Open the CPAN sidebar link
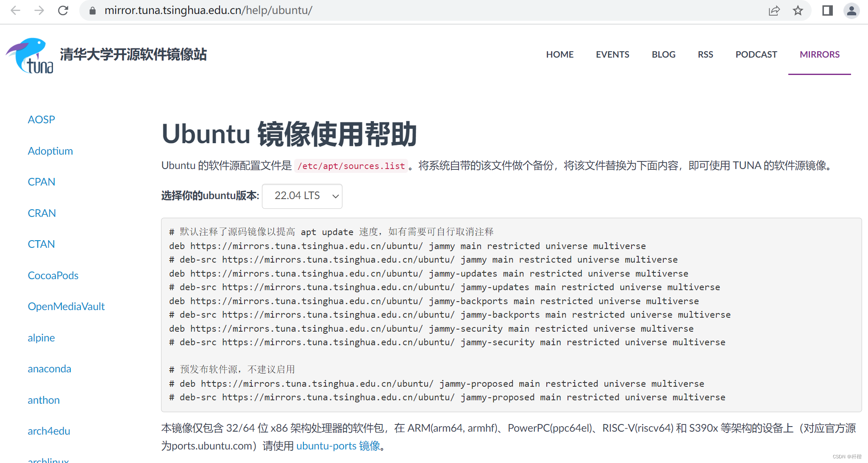The image size is (868, 463). pos(41,182)
